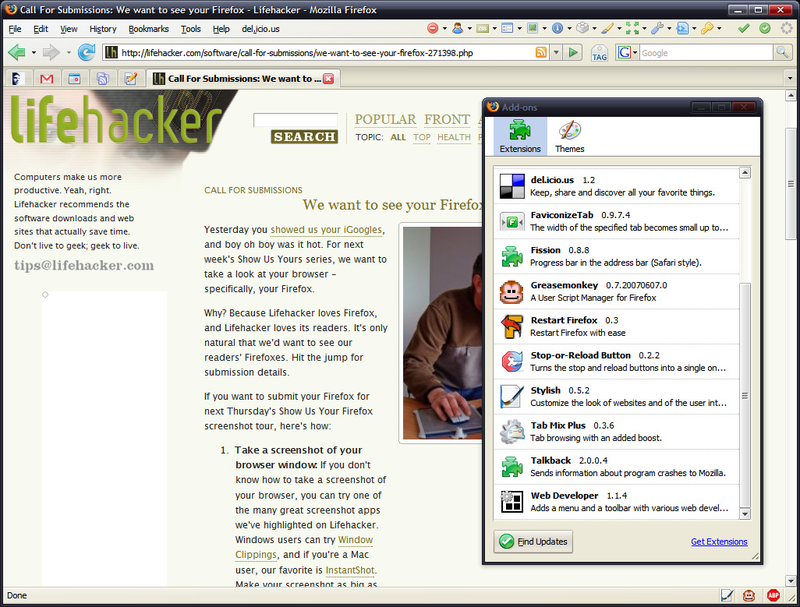
Task: Reload the page with the blue refresh icon
Action: pyautogui.click(x=86, y=52)
